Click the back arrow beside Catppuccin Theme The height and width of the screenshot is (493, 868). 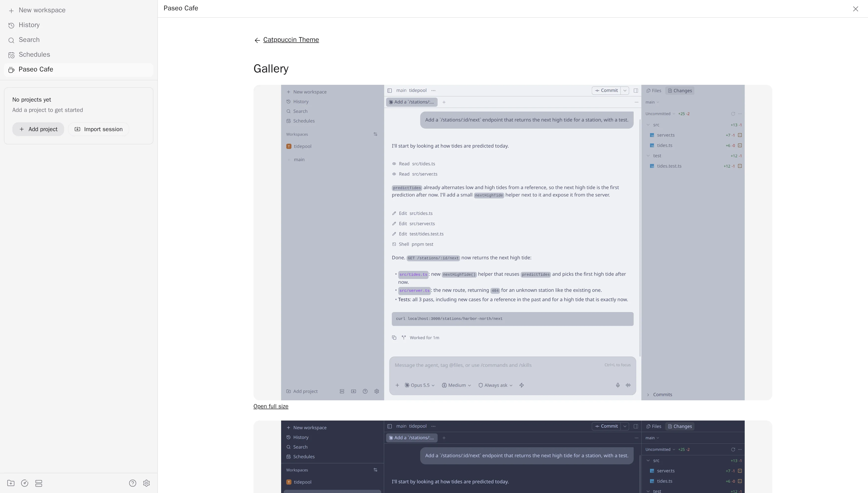point(257,40)
